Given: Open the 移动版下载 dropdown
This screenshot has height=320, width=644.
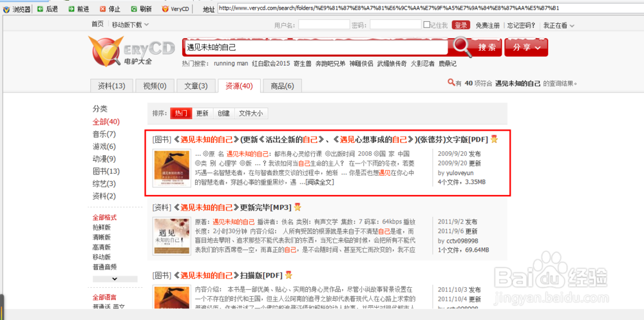Looking at the screenshot, I should tap(131, 25).
